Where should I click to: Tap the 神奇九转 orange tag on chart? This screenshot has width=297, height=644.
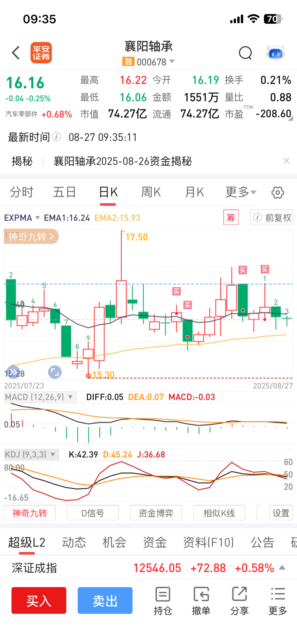tap(31, 236)
